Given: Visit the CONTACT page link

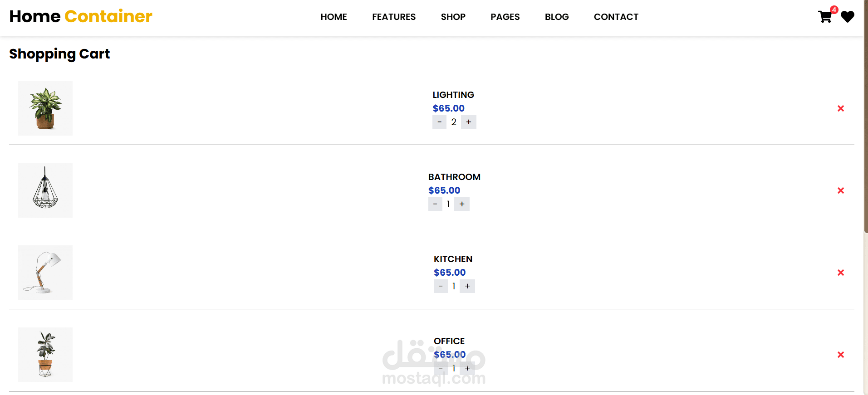Looking at the screenshot, I should click(x=616, y=17).
